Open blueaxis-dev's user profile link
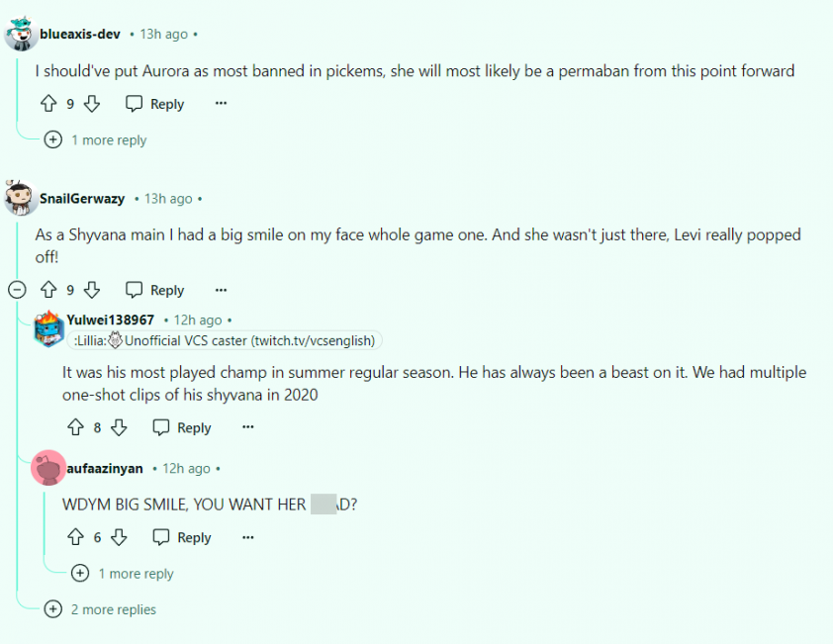833x644 pixels. [80, 34]
